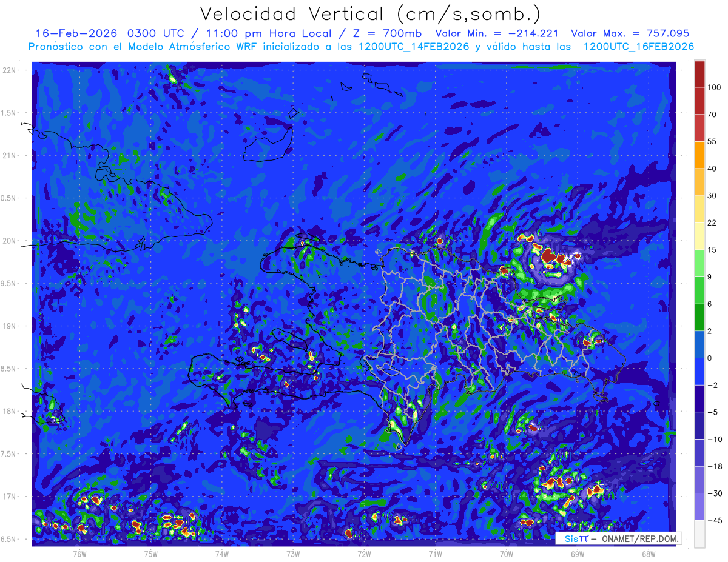Click the longitude label '74W'

coord(222,554)
